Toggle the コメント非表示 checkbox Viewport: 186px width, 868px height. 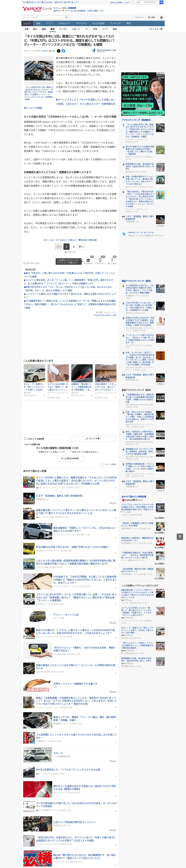click(x=102, y=464)
